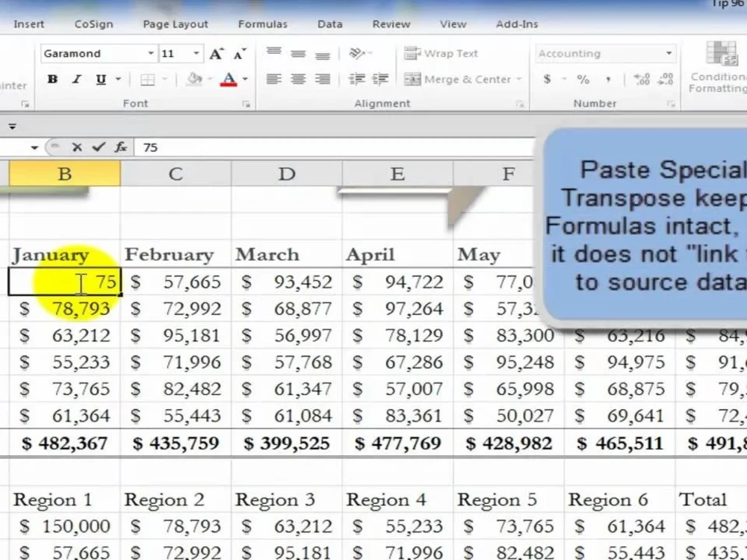Expand Merge & Center options arrow
747x560 pixels.
519,79
